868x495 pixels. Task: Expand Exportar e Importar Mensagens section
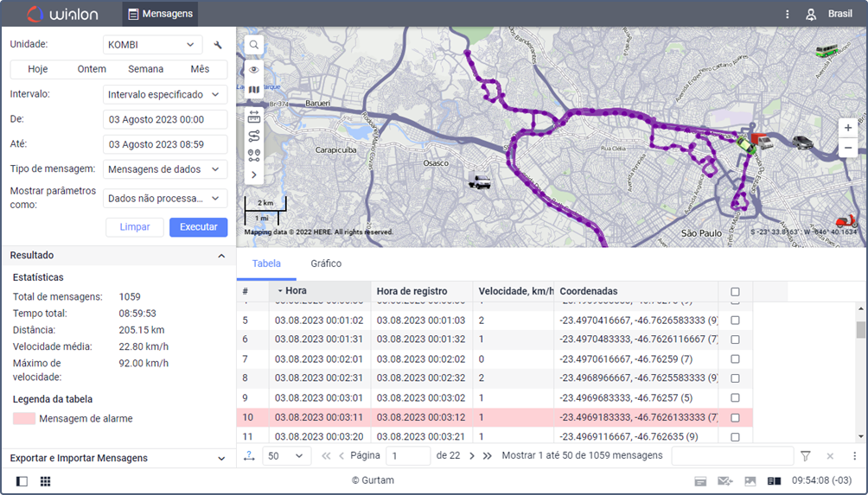[x=118, y=458]
